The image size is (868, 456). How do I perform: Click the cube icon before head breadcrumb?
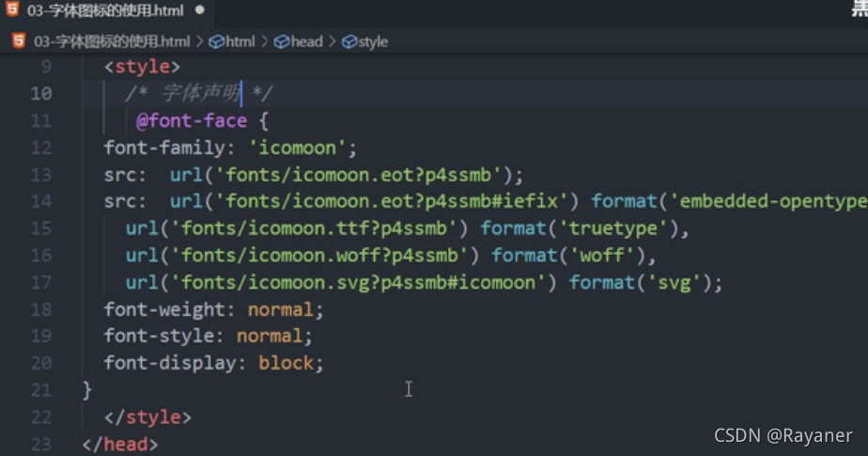point(282,41)
